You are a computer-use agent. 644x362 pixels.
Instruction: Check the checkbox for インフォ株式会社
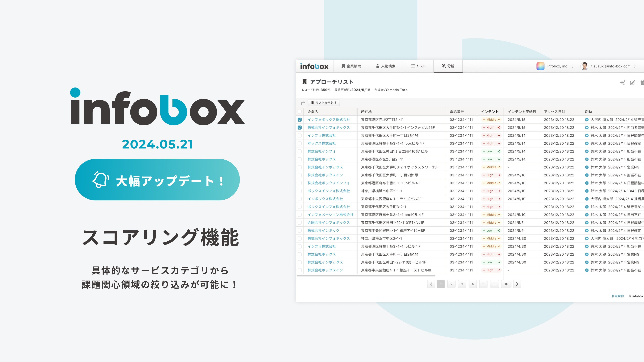point(300,135)
